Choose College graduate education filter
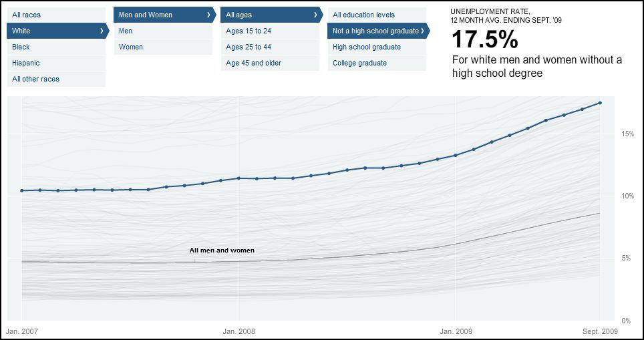The width and height of the screenshot is (644, 340). pyautogui.click(x=360, y=63)
